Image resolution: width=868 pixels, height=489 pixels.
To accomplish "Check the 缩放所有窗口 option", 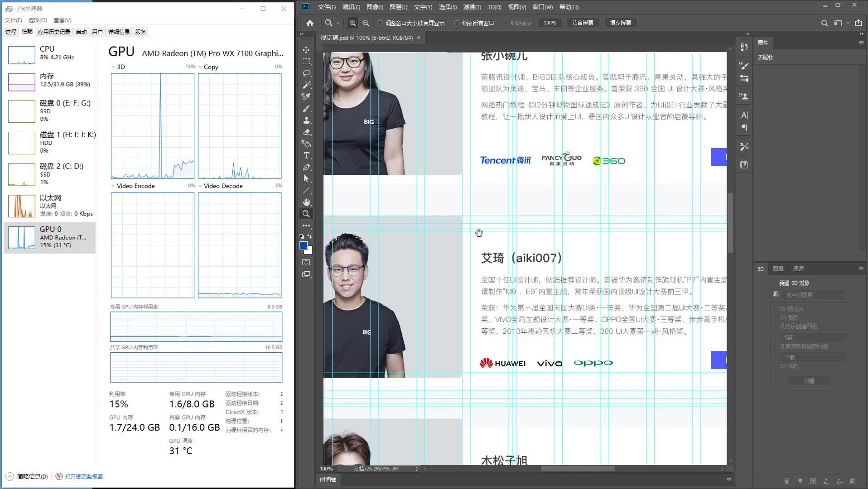I will 457,23.
